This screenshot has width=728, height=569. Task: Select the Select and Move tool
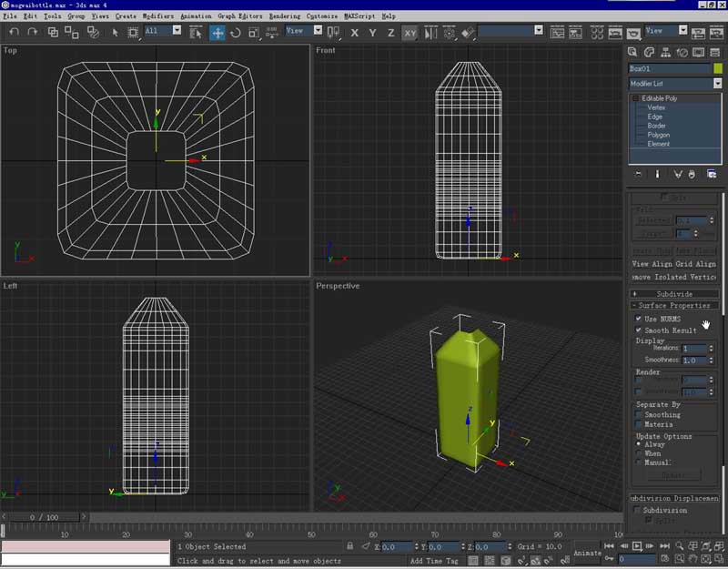(x=217, y=32)
